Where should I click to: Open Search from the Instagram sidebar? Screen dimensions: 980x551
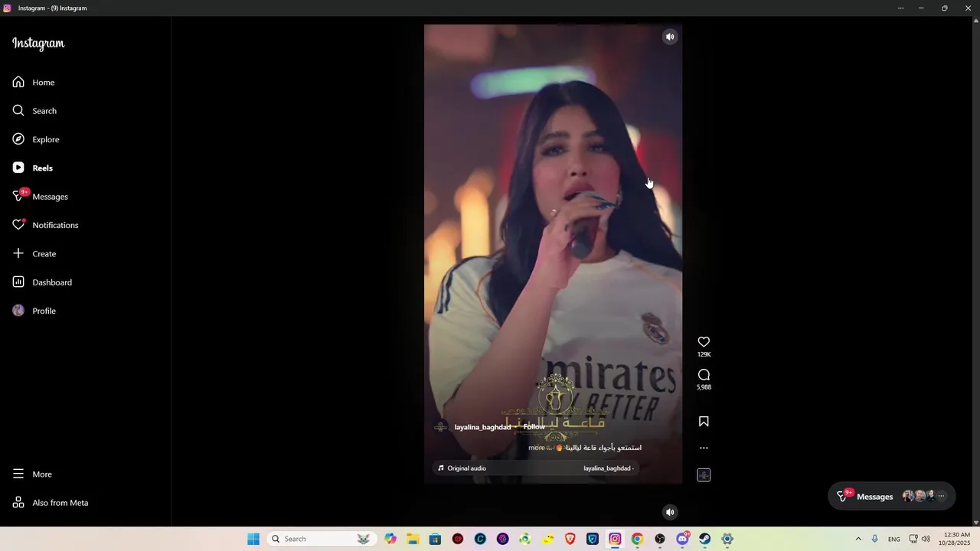point(34,111)
